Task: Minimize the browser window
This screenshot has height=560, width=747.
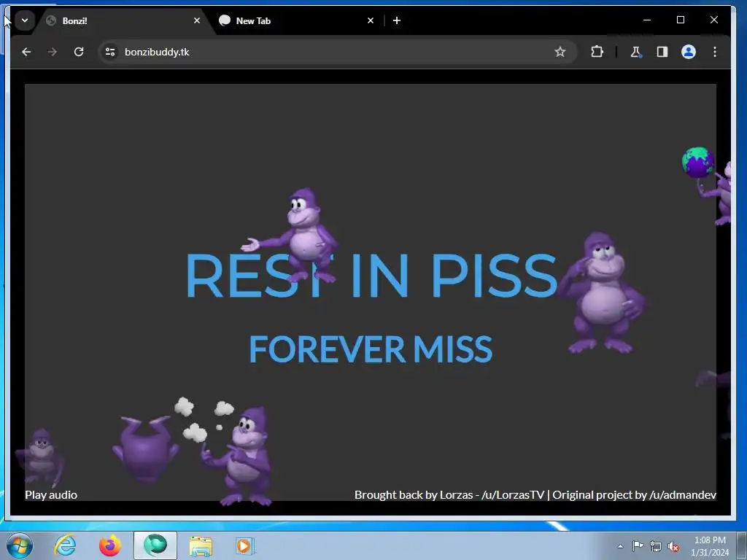Action: pyautogui.click(x=647, y=20)
